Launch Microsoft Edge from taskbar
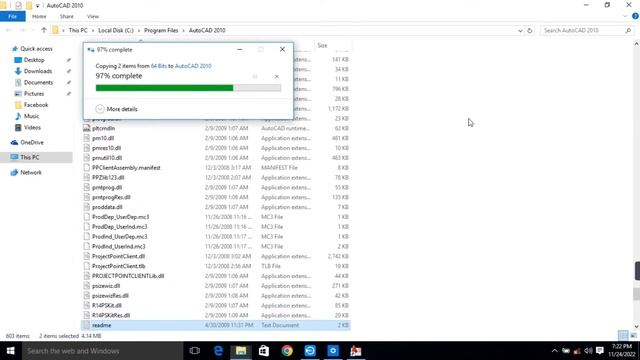Screen dimensions: 640x360 point(218,351)
